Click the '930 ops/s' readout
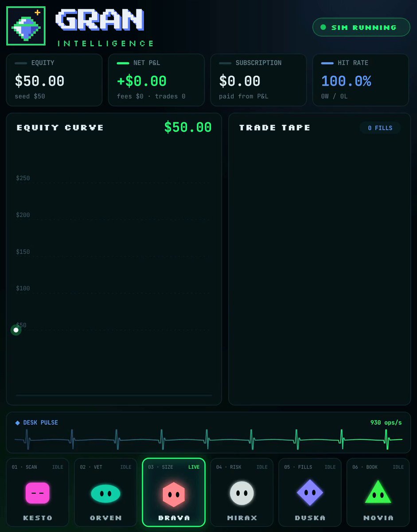The height and width of the screenshot is (532, 417). 386,422
